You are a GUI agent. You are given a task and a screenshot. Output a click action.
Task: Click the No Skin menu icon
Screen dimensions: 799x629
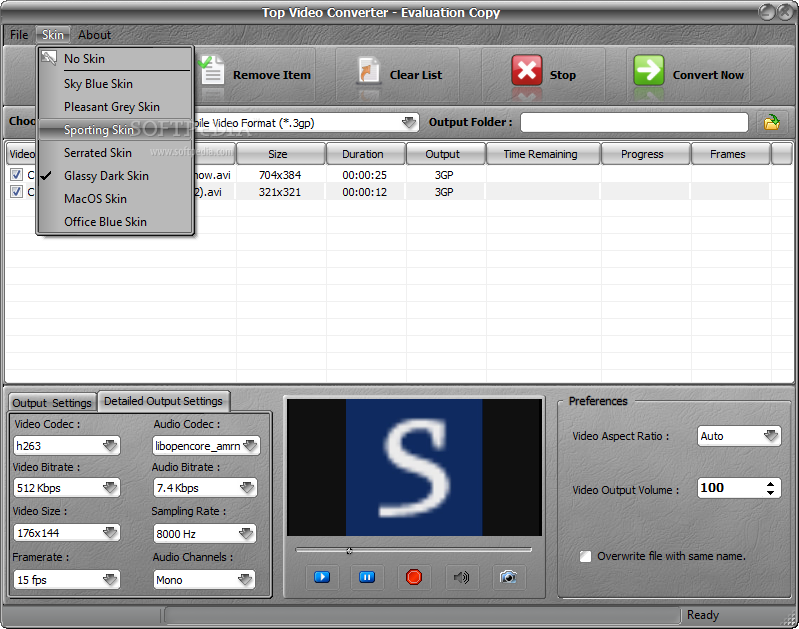(49, 58)
